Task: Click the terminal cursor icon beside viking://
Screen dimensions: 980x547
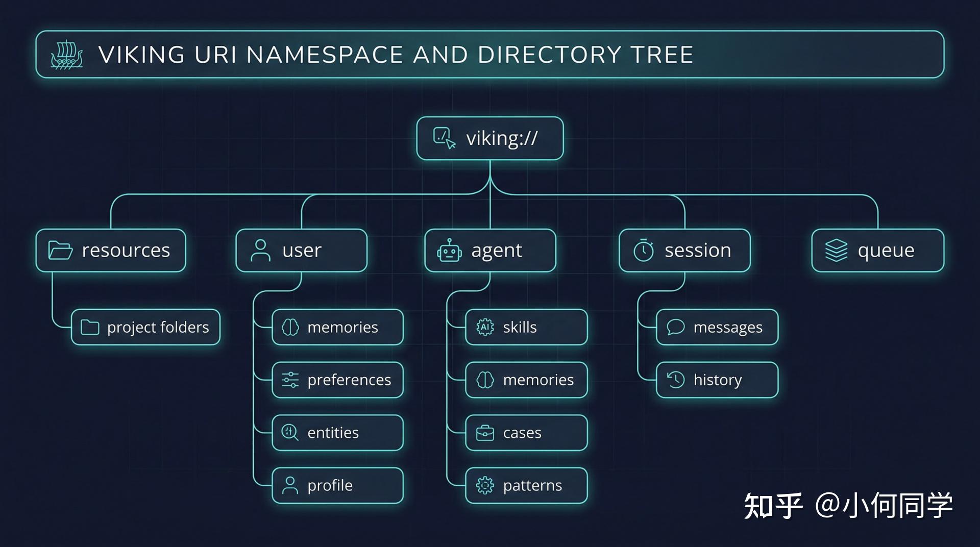Action: 444,138
